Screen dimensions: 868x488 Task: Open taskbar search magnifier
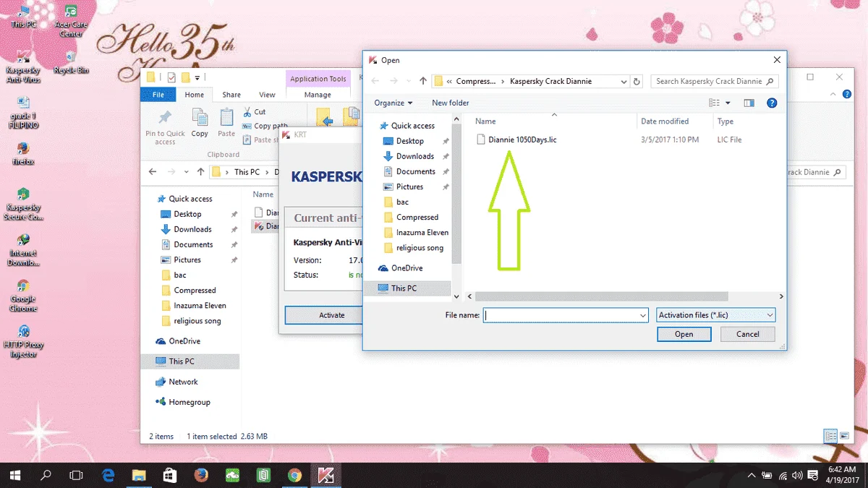click(46, 475)
